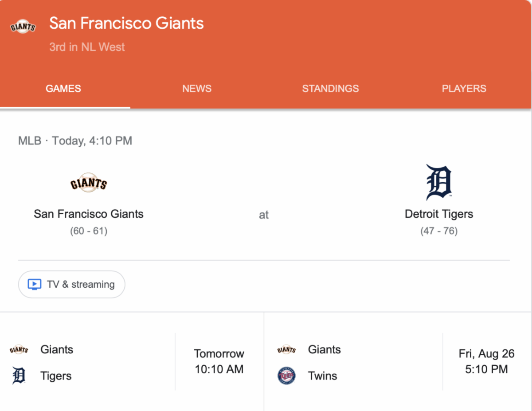
Task: Click the San Francisco Giants header title
Action: (126, 23)
